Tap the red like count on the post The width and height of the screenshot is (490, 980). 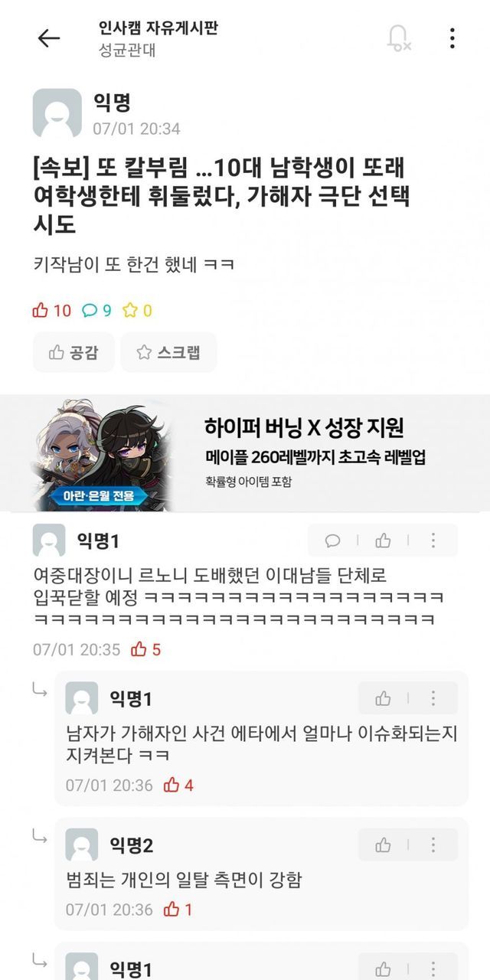(x=51, y=310)
